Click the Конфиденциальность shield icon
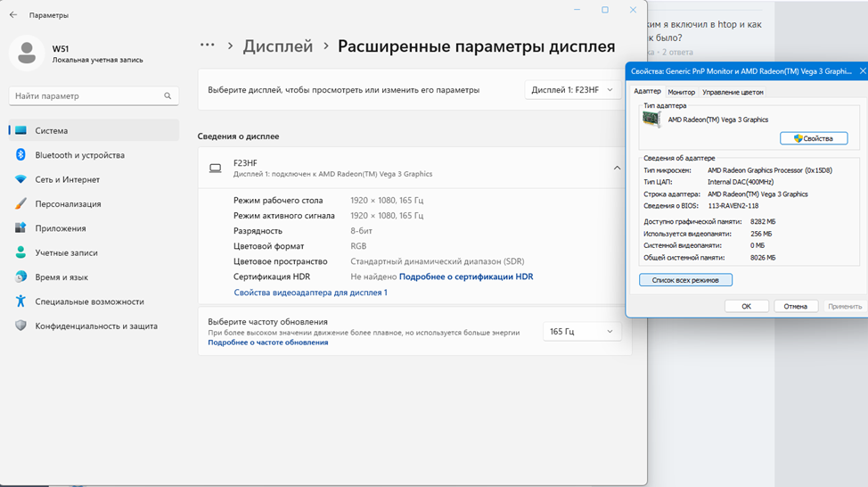Screen dimensions: 868x487 click(x=21, y=326)
